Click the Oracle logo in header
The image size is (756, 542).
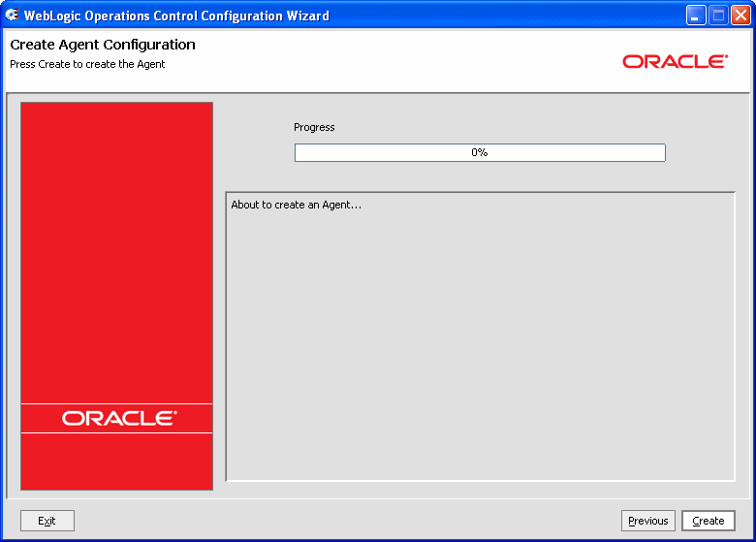(675, 61)
